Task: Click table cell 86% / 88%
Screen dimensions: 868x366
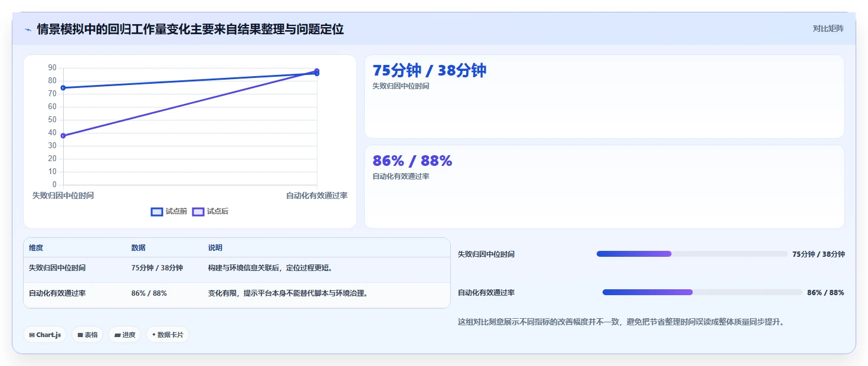Action: 149,293
